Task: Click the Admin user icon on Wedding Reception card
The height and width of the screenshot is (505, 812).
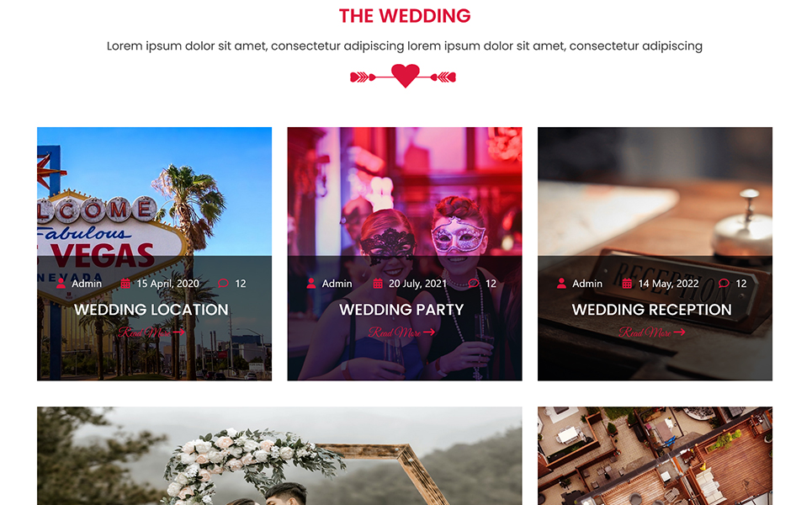Action: point(561,284)
